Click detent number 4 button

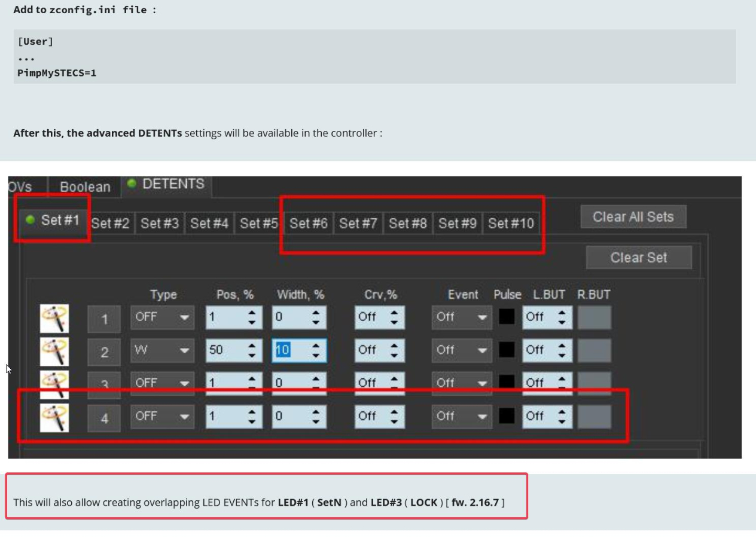point(104,418)
